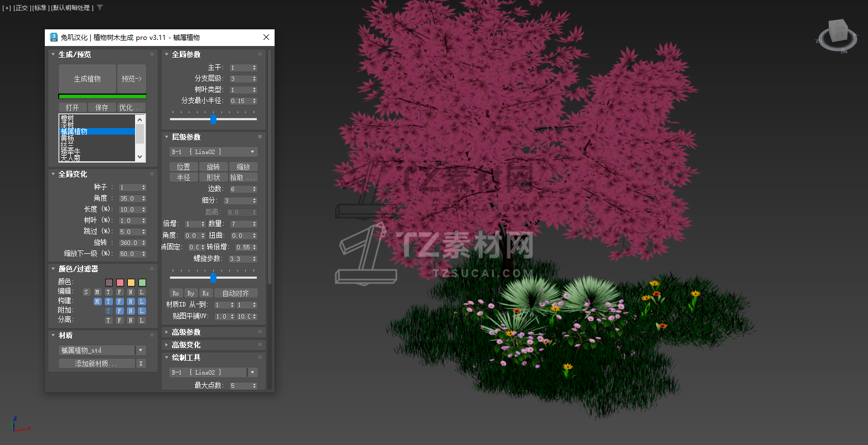Select 黄杨 in the plant list
868x445 pixels.
(x=67, y=138)
